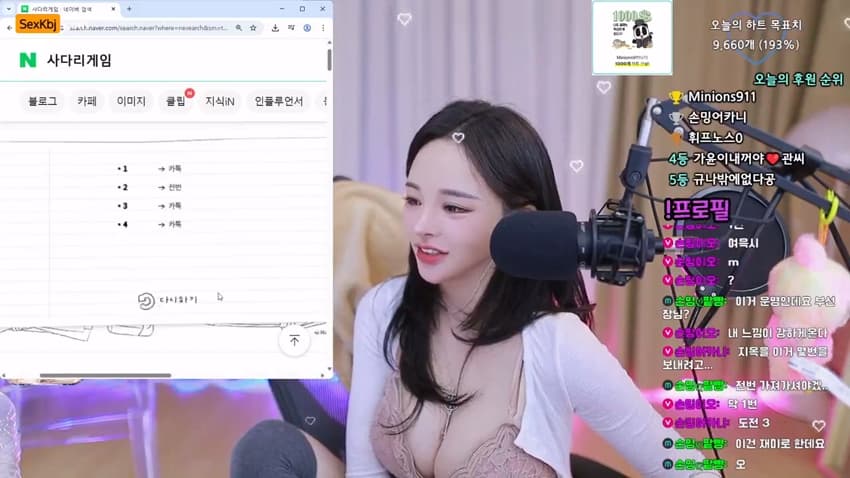Maximize the Chrome window
The image size is (850, 478).
[302, 9]
